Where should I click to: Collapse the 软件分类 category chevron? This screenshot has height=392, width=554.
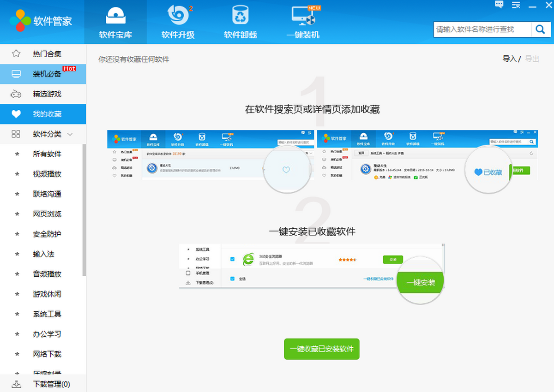coord(70,134)
